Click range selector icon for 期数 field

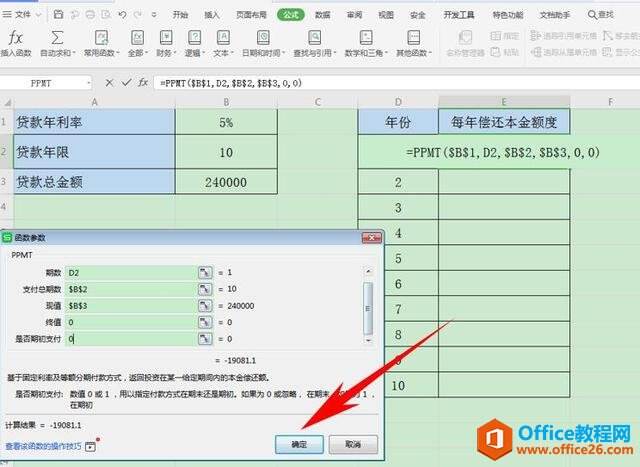tap(205, 272)
